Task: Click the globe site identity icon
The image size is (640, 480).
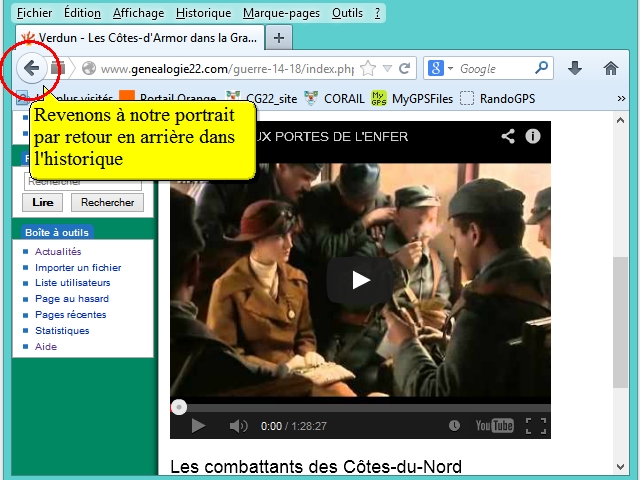Action: (89, 68)
